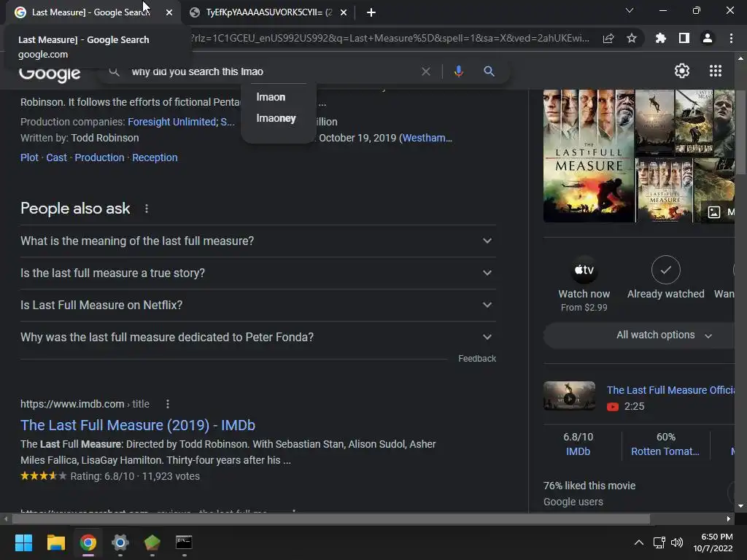Bookmark this tab with star icon
This screenshot has height=560, width=747.
(631, 38)
